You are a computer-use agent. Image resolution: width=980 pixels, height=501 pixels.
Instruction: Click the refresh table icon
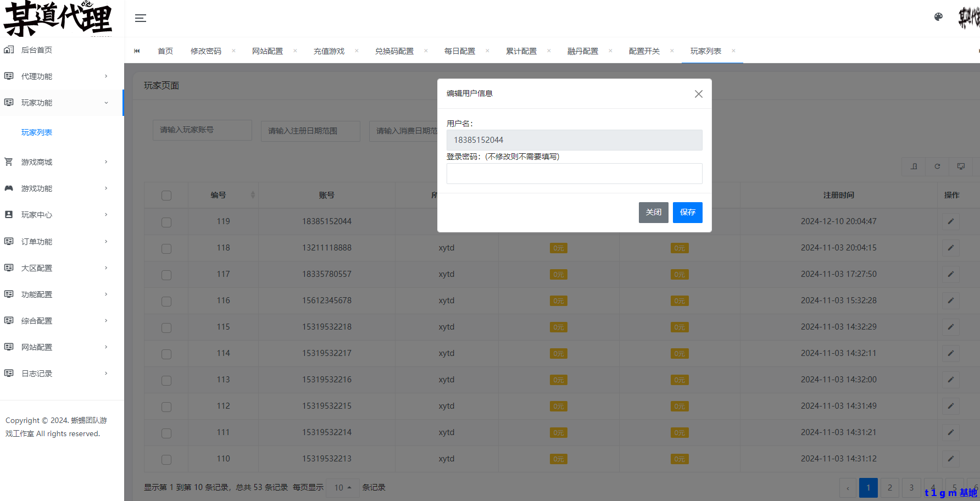(937, 166)
